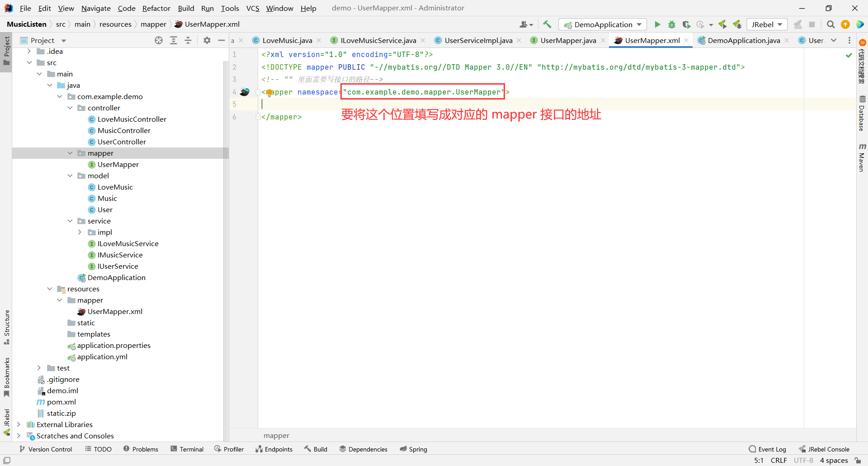The height and width of the screenshot is (466, 868).
Task: Select application.yml in the project tree
Action: point(102,357)
